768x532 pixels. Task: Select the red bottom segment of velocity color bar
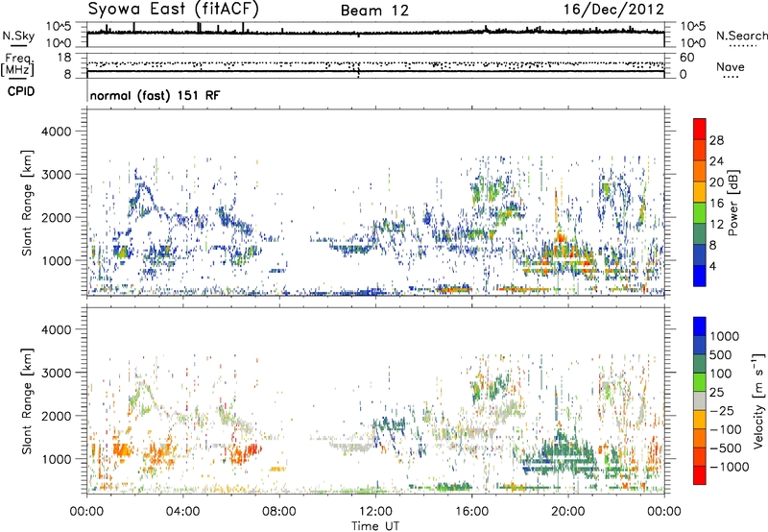[x=700, y=475]
